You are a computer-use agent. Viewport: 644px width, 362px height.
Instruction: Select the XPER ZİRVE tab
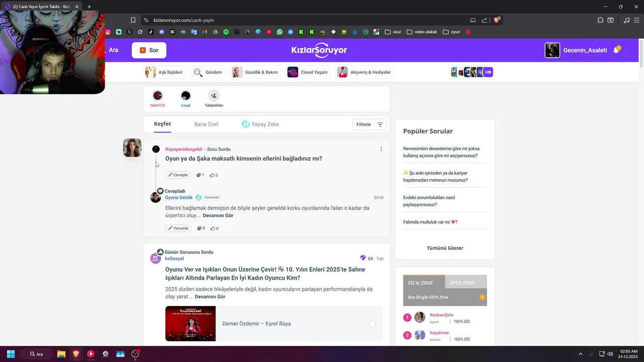(x=466, y=282)
